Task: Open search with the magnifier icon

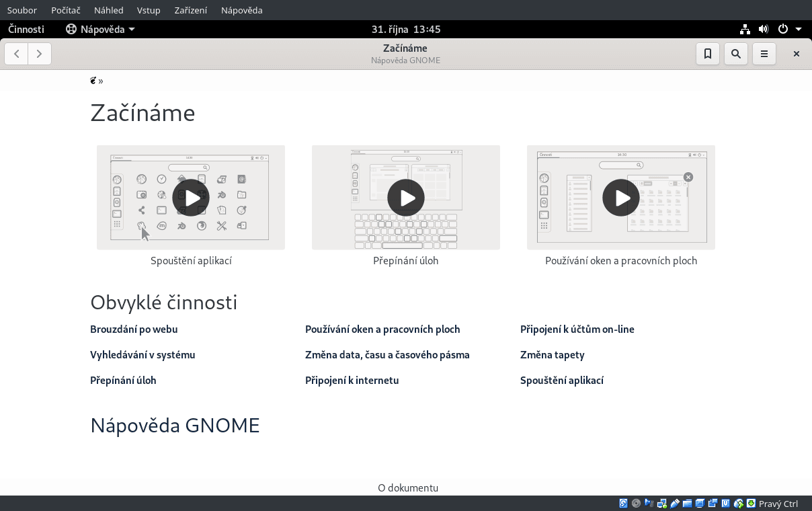Action: click(736, 54)
